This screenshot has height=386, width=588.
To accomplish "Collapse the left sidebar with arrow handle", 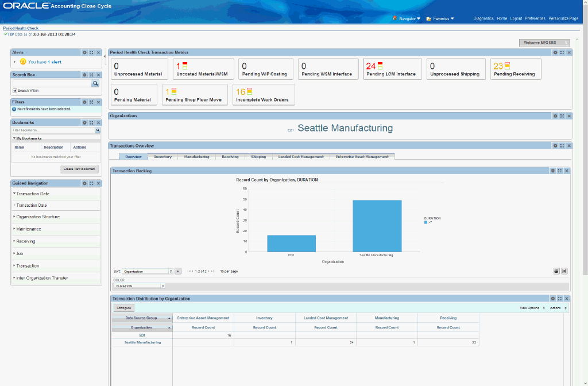I will 105,56.
